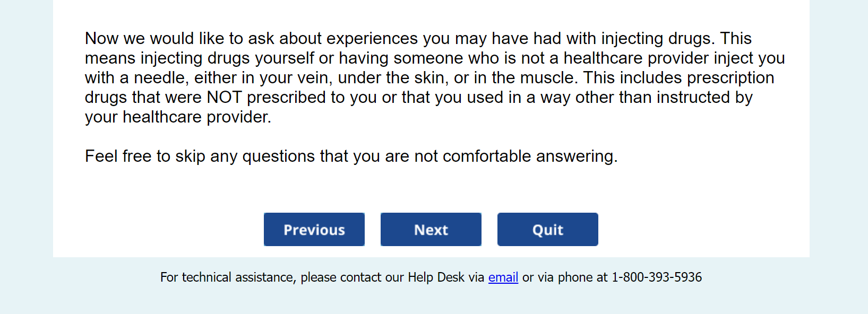Open the Help Desk email link
This screenshot has height=314, width=868.
503,277
